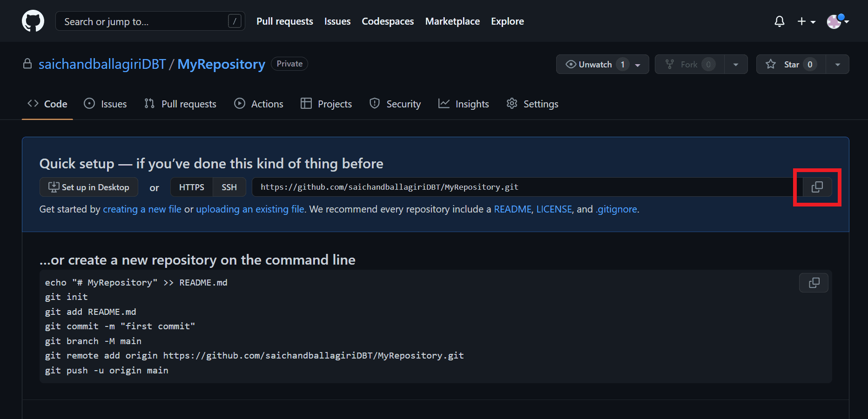Expand the Star lists dropdown arrow
This screenshot has width=868, height=419.
[838, 64]
